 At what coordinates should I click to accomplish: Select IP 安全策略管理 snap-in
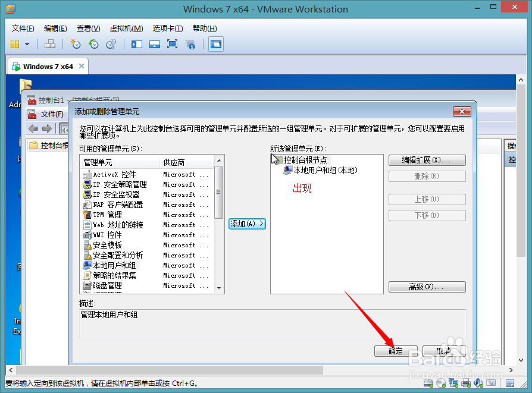pyautogui.click(x=147, y=184)
